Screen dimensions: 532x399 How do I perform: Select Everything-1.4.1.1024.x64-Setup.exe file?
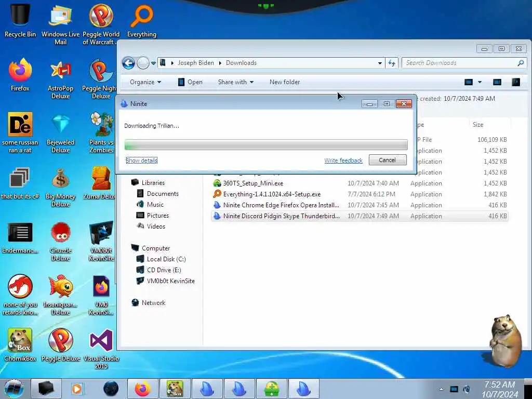click(x=360, y=194)
